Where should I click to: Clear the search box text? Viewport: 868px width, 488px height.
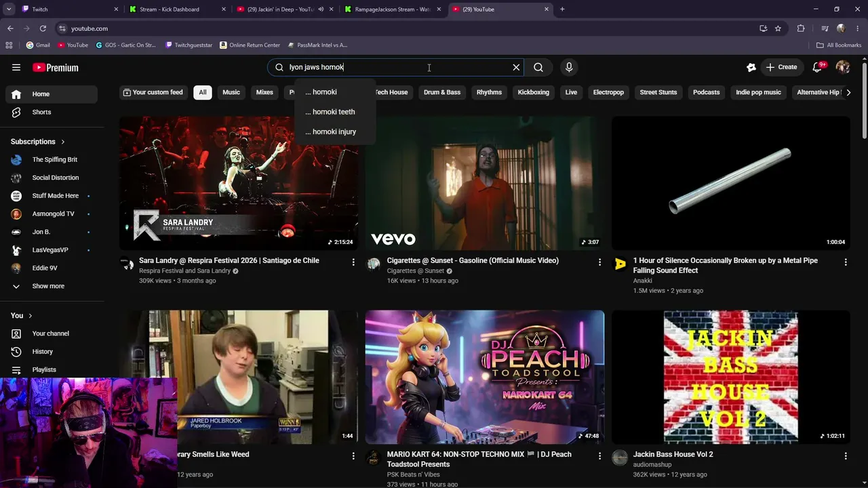pyautogui.click(x=516, y=67)
